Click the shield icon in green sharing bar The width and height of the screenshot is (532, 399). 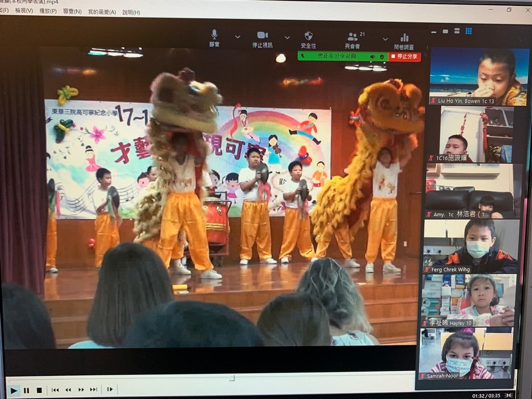click(382, 57)
